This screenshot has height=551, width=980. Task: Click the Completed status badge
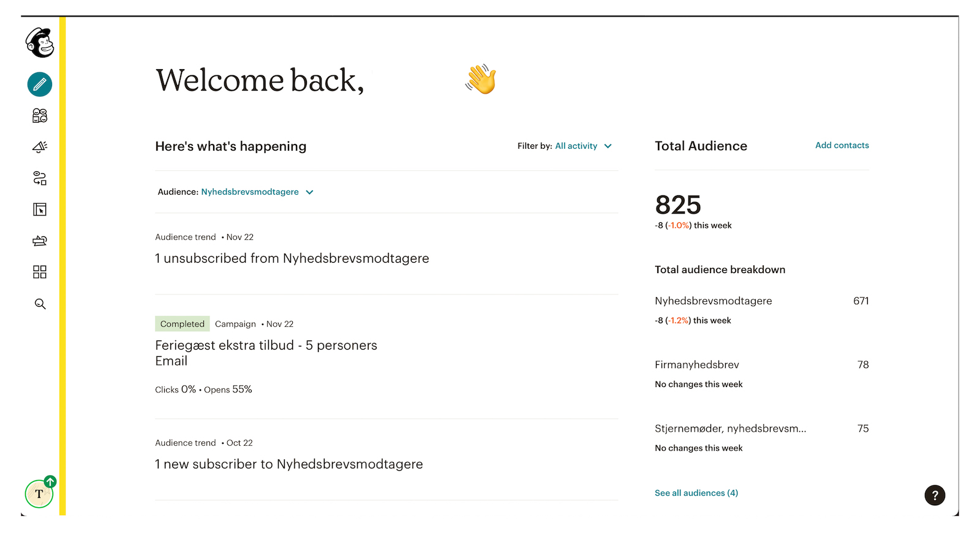(x=182, y=323)
